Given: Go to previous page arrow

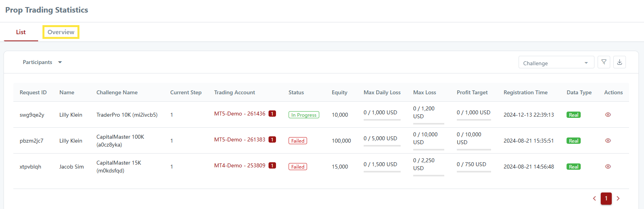Looking at the screenshot, I should point(594,198).
